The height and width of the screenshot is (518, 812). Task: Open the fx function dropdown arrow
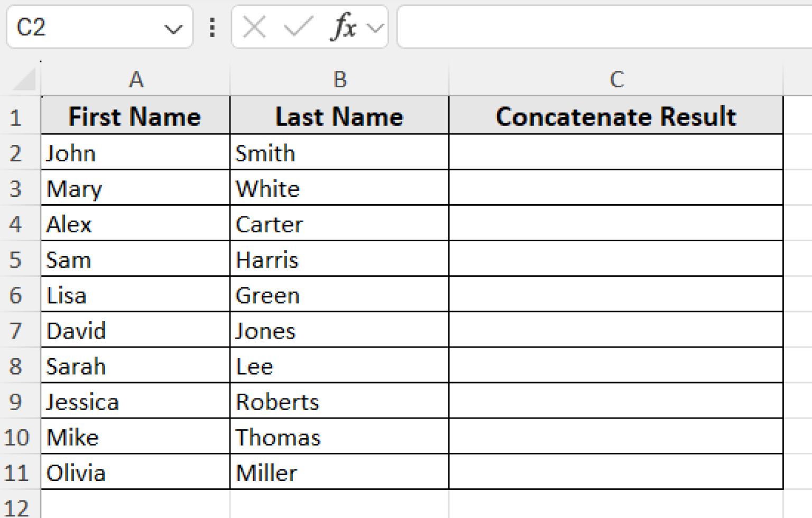click(x=375, y=28)
